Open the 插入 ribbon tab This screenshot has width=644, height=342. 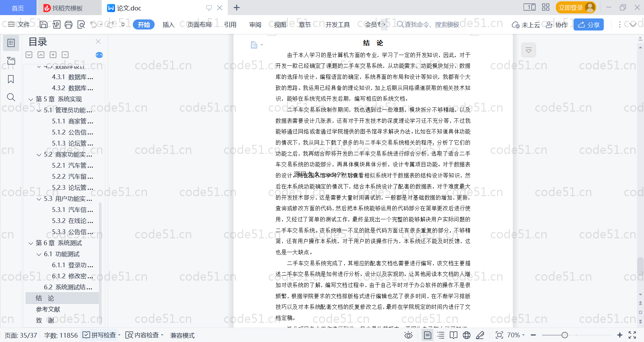coord(168,24)
